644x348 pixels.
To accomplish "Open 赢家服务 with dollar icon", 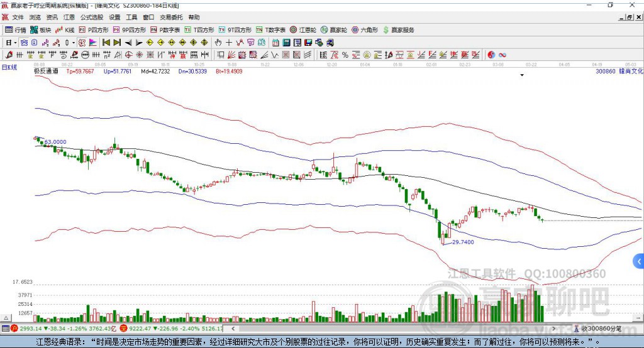I will click(398, 30).
